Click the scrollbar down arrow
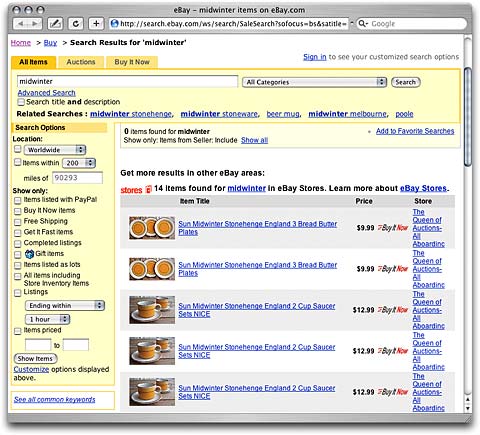This screenshot has height=435, width=480. click(468, 408)
